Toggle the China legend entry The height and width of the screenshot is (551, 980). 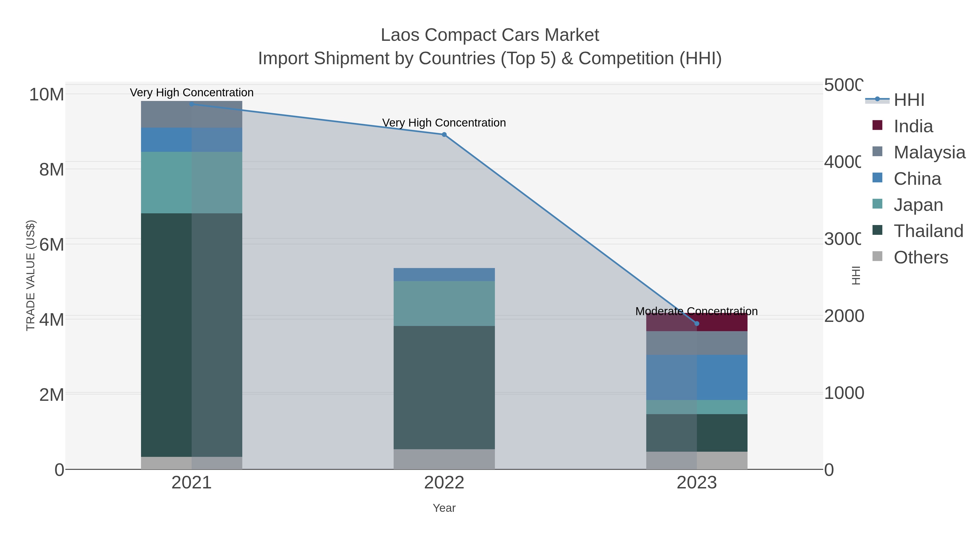click(x=906, y=178)
